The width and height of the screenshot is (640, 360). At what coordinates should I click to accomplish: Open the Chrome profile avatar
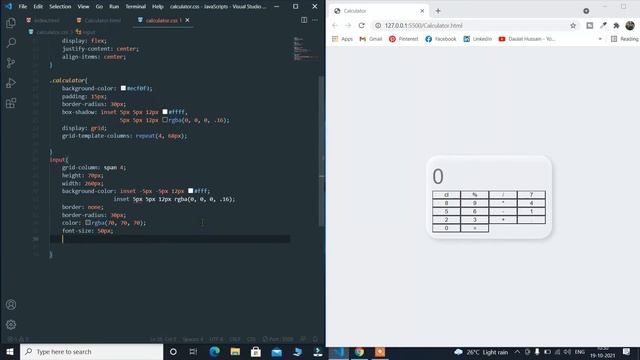[x=630, y=25]
